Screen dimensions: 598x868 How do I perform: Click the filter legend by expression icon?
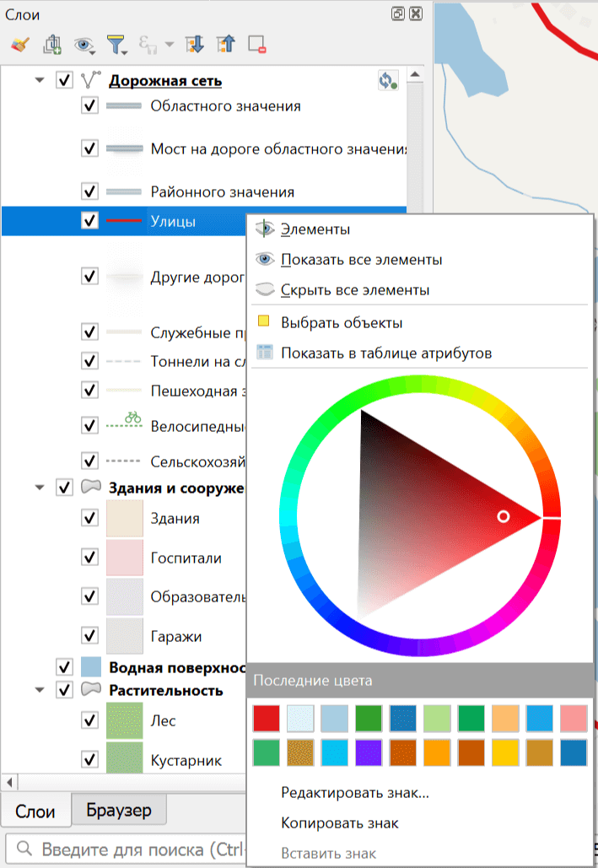pos(148,44)
